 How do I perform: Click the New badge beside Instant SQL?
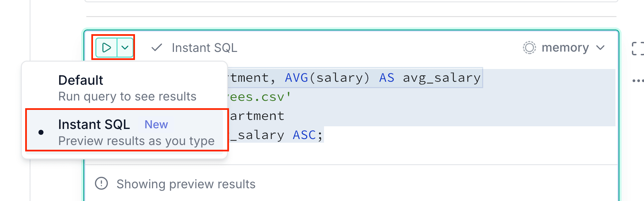coord(156,125)
